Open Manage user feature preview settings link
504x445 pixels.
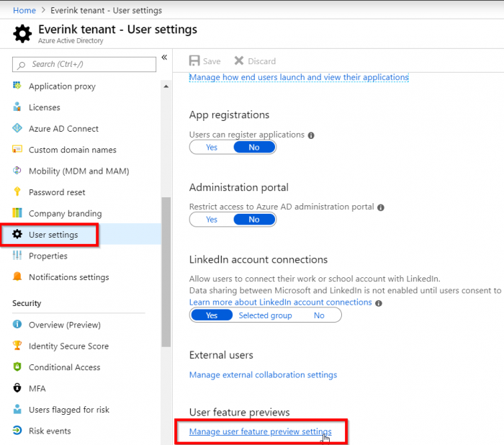(261, 431)
